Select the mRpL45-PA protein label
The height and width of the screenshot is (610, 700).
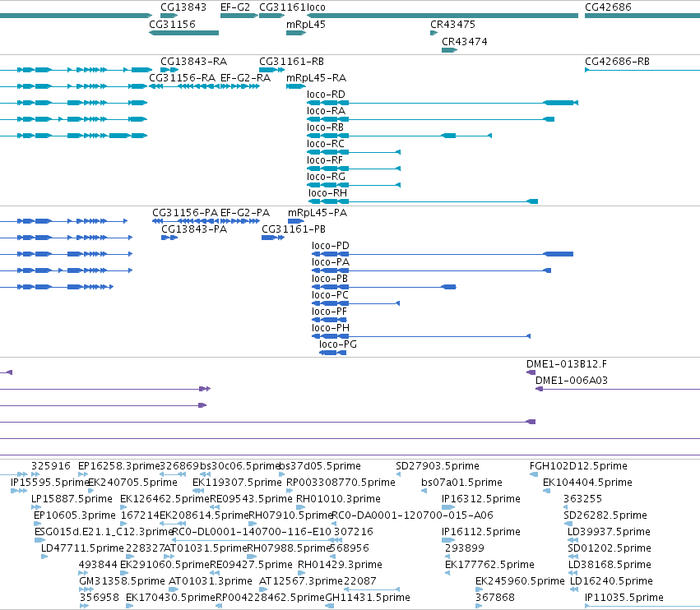[318, 212]
